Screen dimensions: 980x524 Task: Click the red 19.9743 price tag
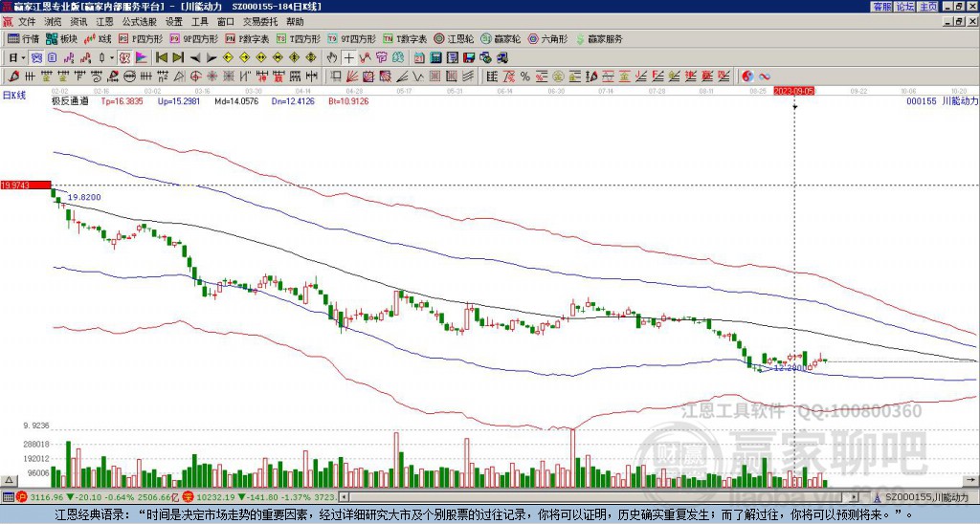(26, 185)
